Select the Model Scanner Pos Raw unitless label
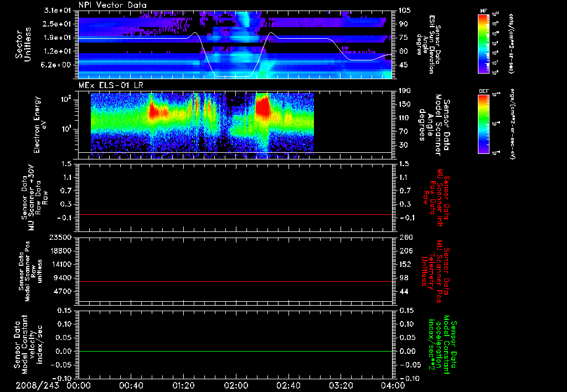This screenshot has height=392, width=567. click(x=31, y=271)
